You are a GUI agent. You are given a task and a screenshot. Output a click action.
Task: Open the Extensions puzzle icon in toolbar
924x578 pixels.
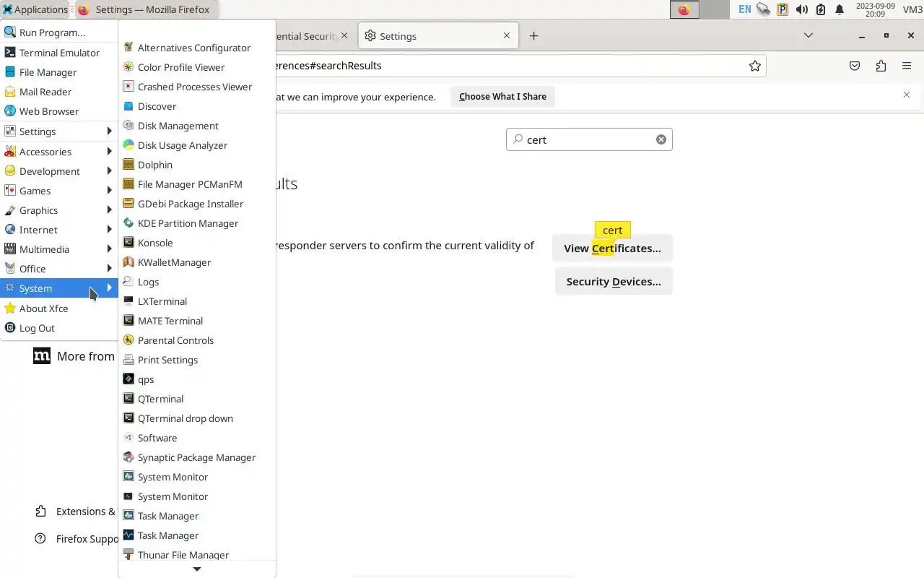coord(881,66)
